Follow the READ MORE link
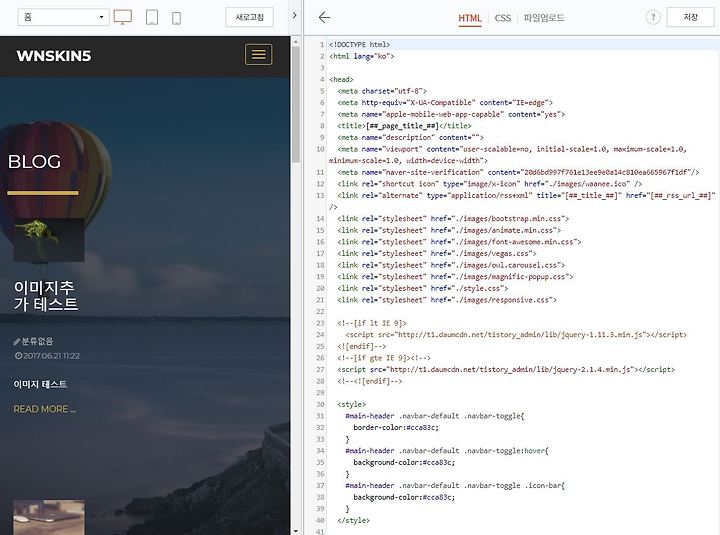Image resolution: width=720 pixels, height=535 pixels. tap(45, 409)
